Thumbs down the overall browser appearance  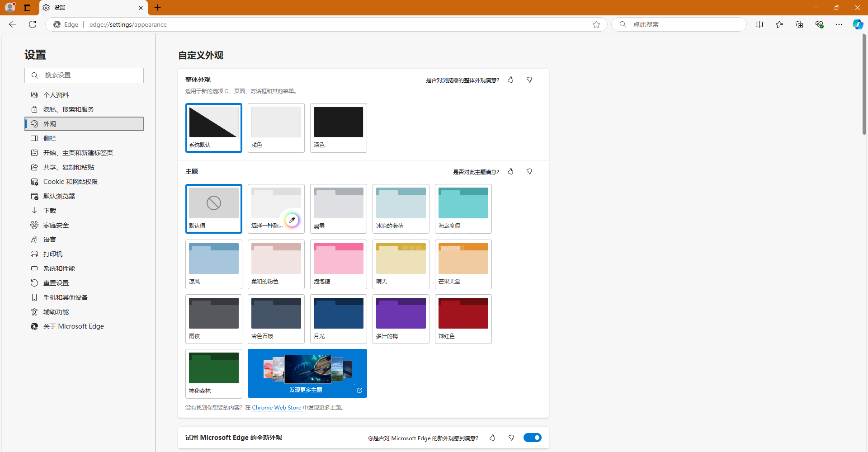[x=529, y=80]
